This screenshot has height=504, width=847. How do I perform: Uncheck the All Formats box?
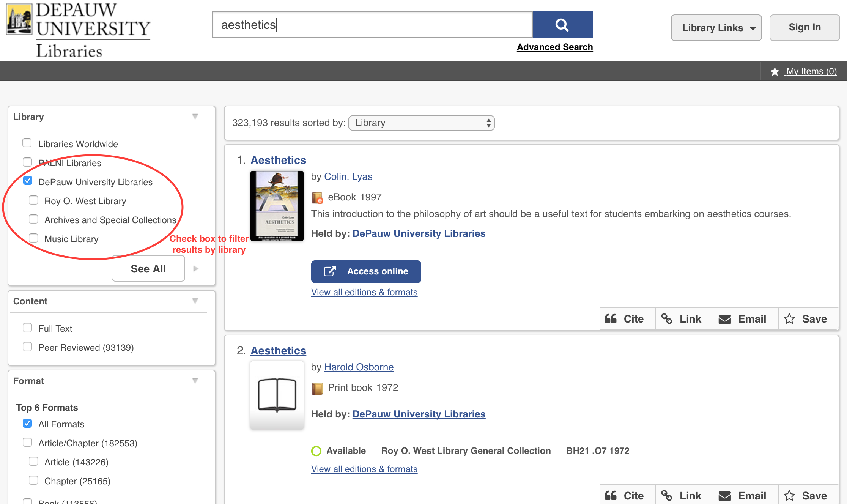(x=27, y=423)
